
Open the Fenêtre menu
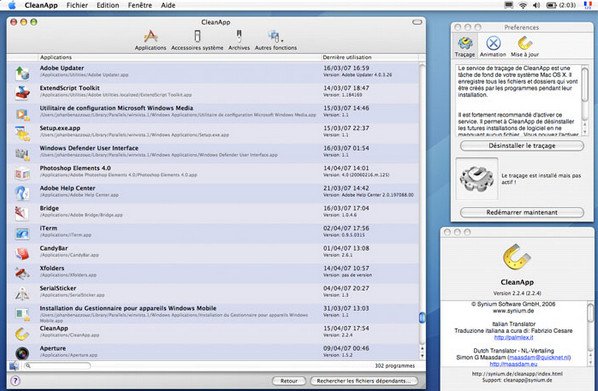click(140, 5)
